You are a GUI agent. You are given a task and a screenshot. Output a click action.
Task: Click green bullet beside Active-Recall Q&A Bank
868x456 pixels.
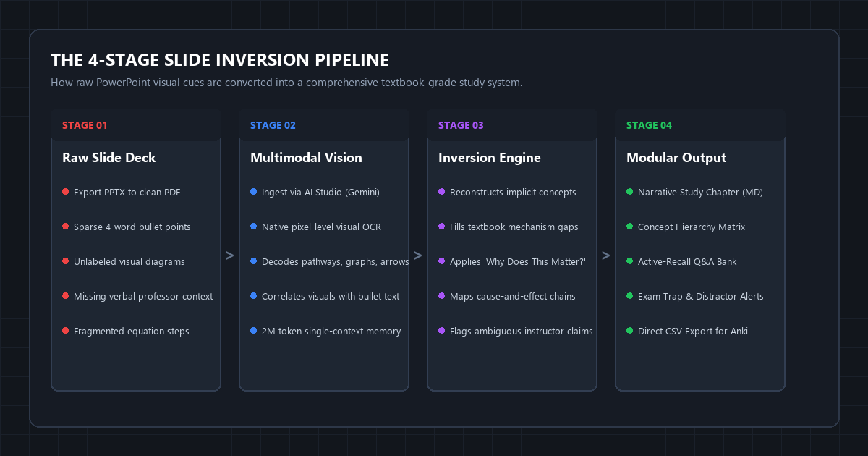(x=629, y=261)
